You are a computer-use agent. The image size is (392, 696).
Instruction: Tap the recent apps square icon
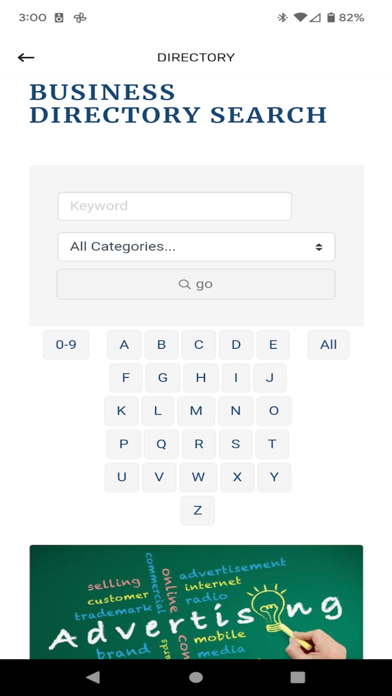(x=297, y=677)
